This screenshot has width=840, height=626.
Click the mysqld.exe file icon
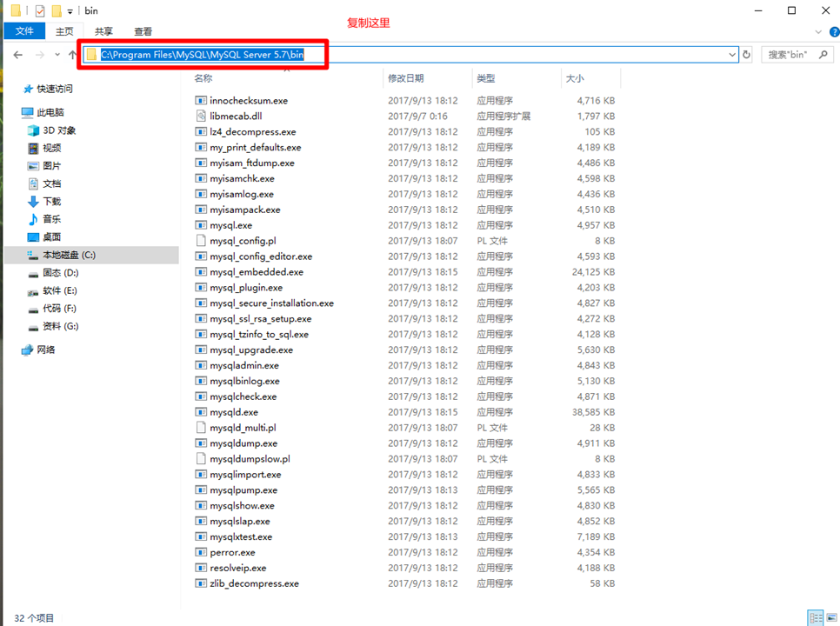[201, 412]
